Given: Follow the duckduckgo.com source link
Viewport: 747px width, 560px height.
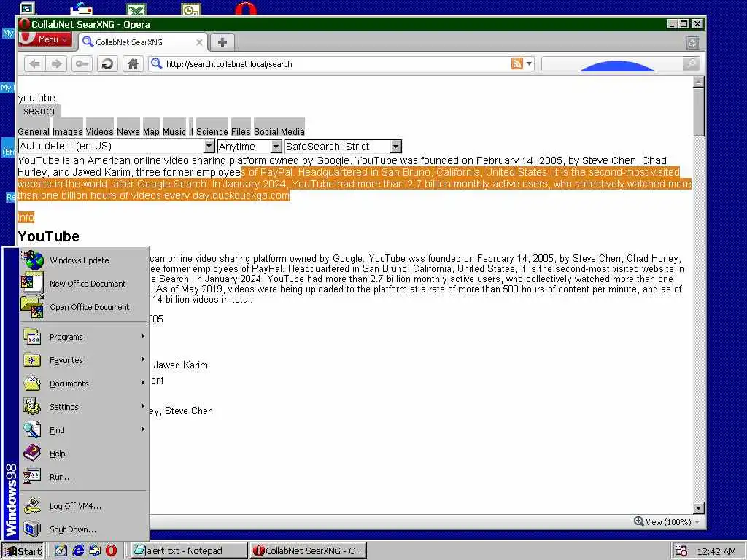Looking at the screenshot, I should pyautogui.click(x=250, y=195).
